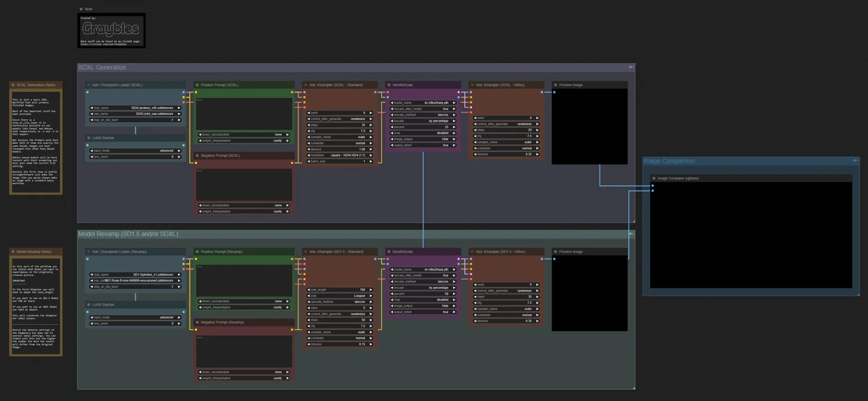
Task: Open ckpt_name dropdown showing proteus_v05.safetensors
Action: click(135, 107)
